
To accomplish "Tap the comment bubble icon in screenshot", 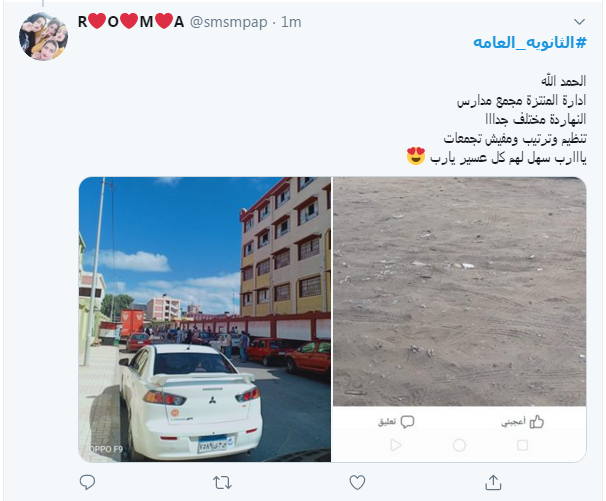I will [x=407, y=422].
